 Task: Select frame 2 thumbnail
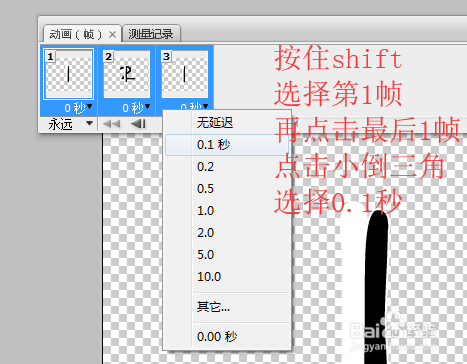127,74
